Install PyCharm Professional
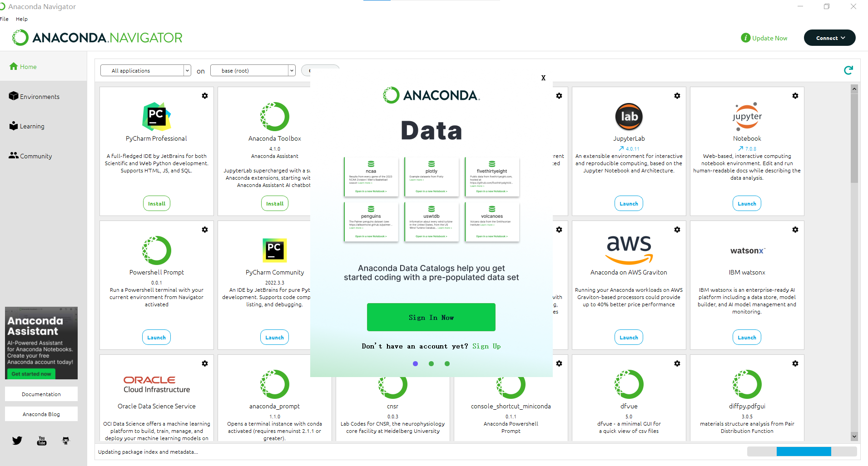The height and width of the screenshot is (466, 868). 157,203
